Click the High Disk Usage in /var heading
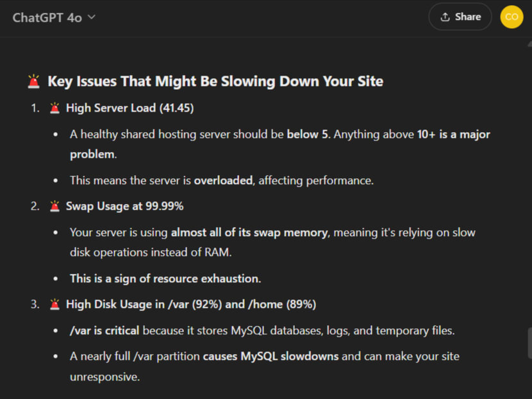Screen dimensions: 532x399 point(191,304)
